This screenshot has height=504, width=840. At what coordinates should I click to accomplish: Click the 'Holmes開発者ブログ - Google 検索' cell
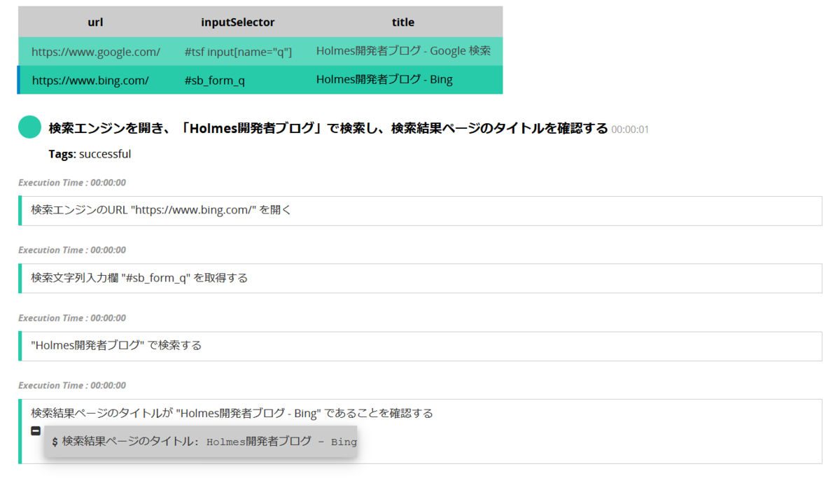(403, 51)
